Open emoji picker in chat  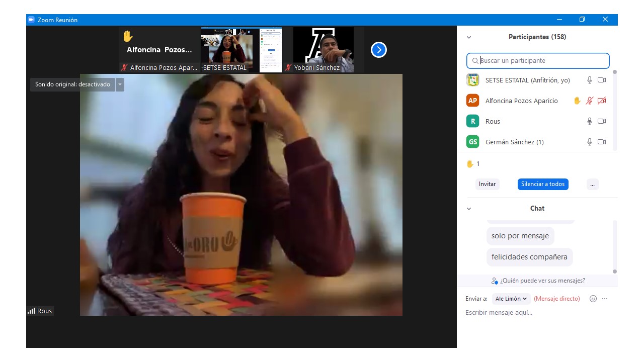[593, 299]
